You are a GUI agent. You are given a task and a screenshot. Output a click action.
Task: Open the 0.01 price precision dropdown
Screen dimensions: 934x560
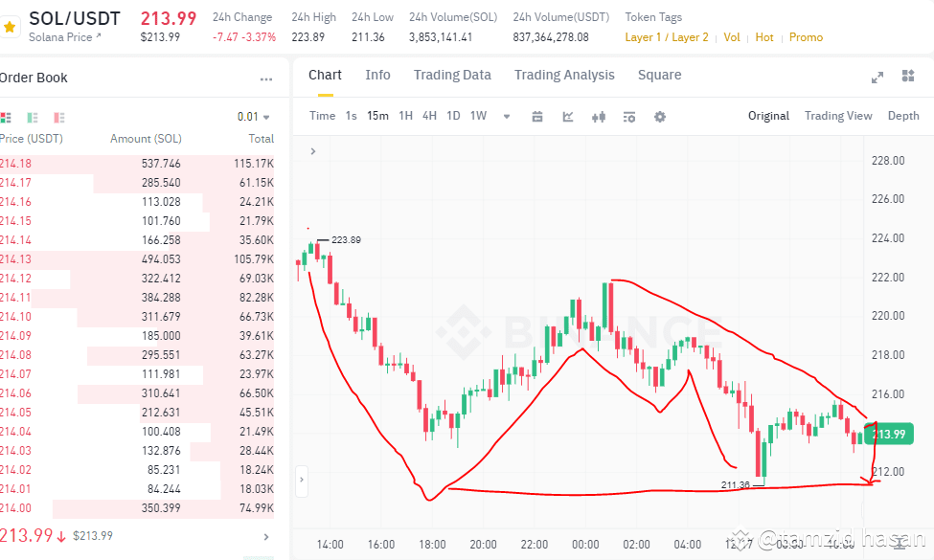point(251,115)
